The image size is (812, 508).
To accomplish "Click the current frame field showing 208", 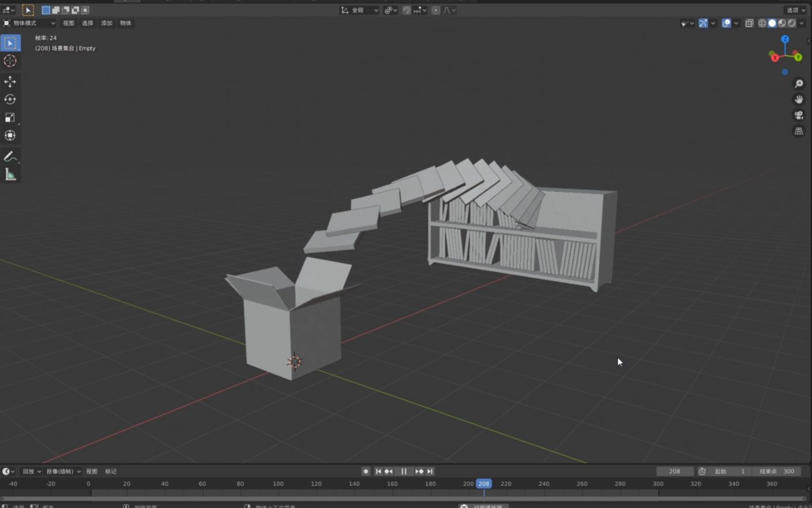I will 675,471.
